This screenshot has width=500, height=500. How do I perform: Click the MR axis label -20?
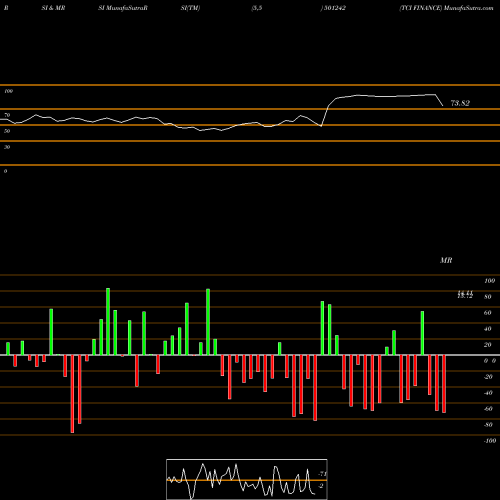point(488,377)
